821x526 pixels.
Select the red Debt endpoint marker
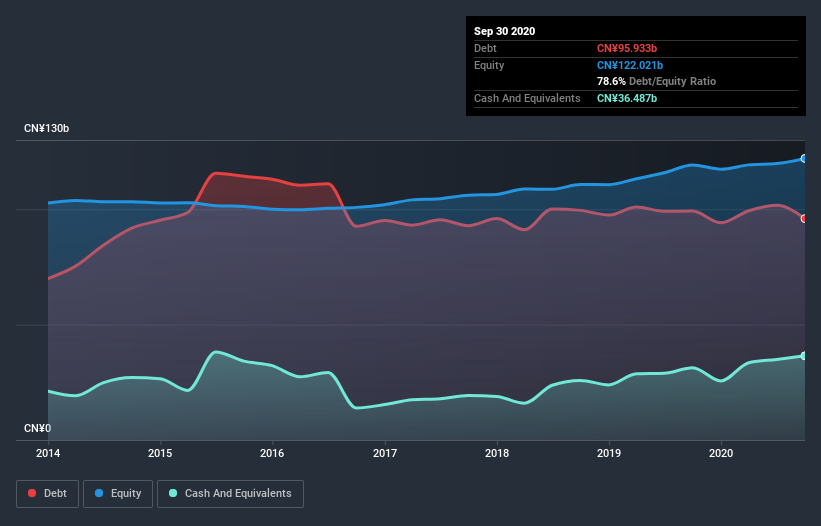(x=804, y=219)
